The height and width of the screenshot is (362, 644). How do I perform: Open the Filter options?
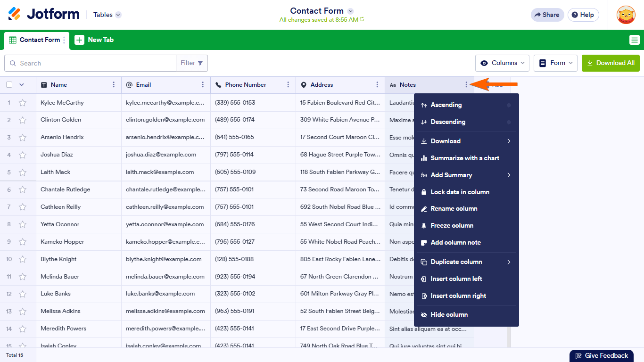coord(192,63)
